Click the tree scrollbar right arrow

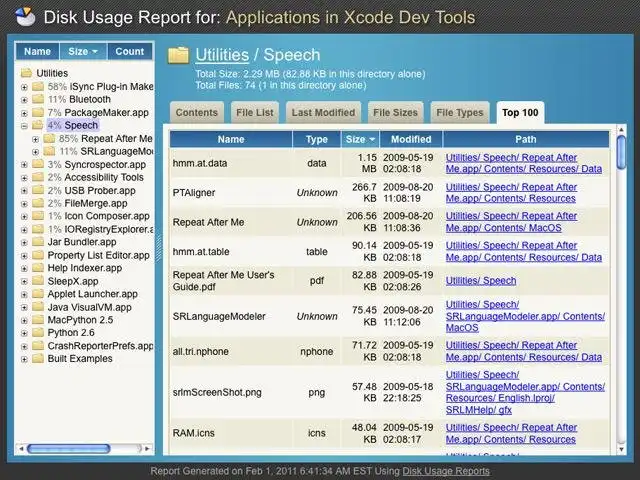(147, 449)
